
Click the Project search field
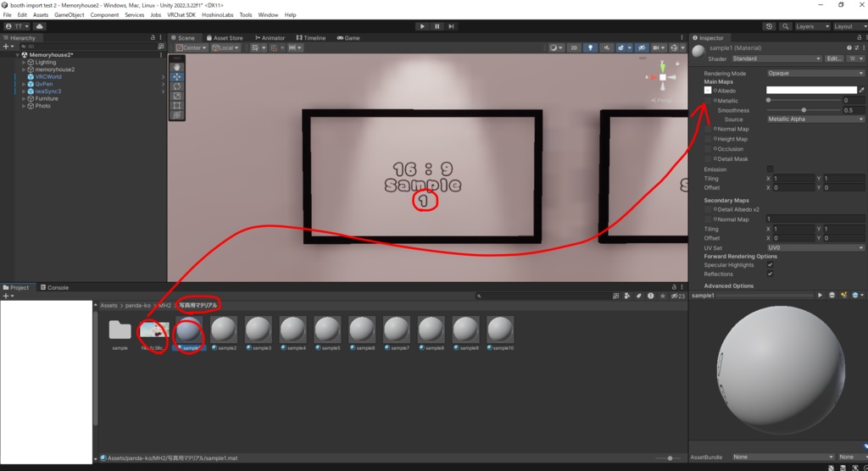[x=542, y=296]
